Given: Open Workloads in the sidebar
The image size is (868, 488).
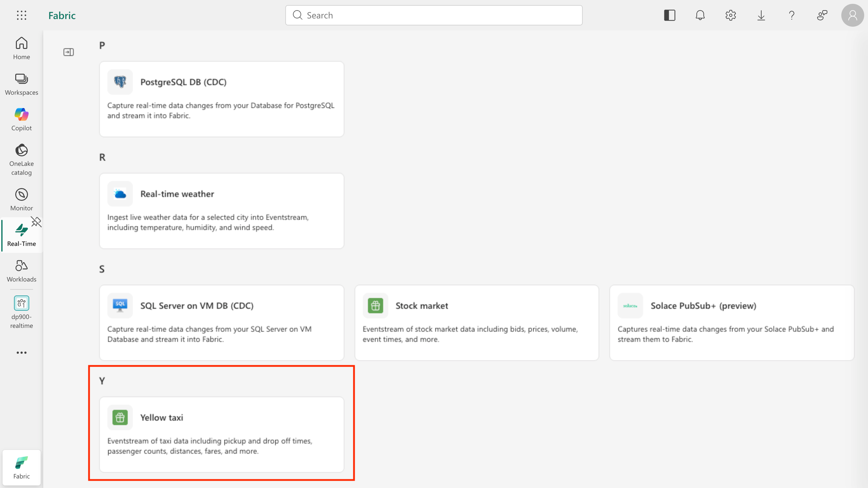Looking at the screenshot, I should (22, 271).
